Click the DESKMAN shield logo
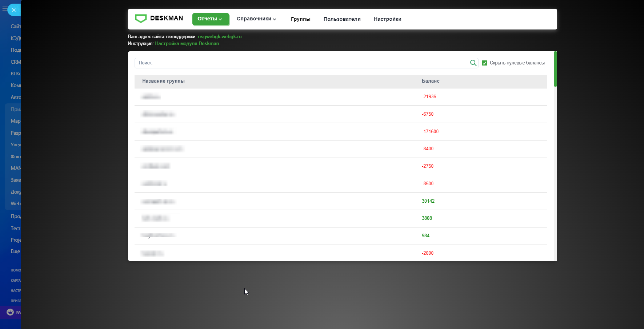The height and width of the screenshot is (329, 644). 141,19
